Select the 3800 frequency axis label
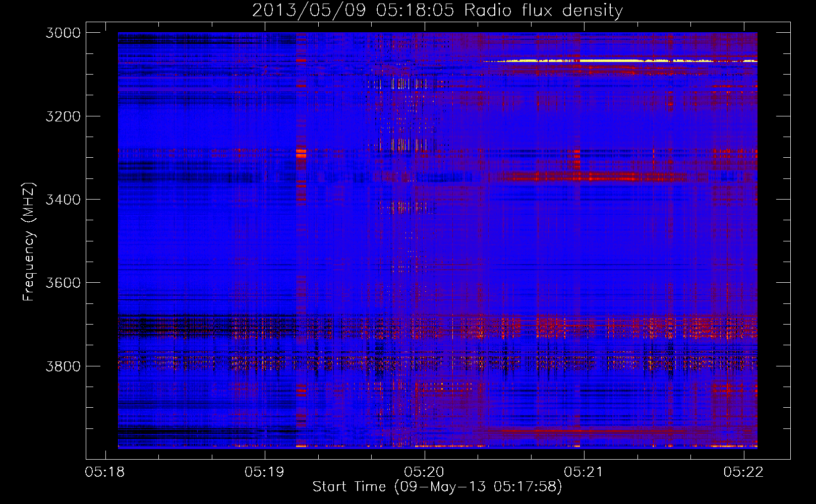This screenshot has width=816, height=504. click(63, 366)
